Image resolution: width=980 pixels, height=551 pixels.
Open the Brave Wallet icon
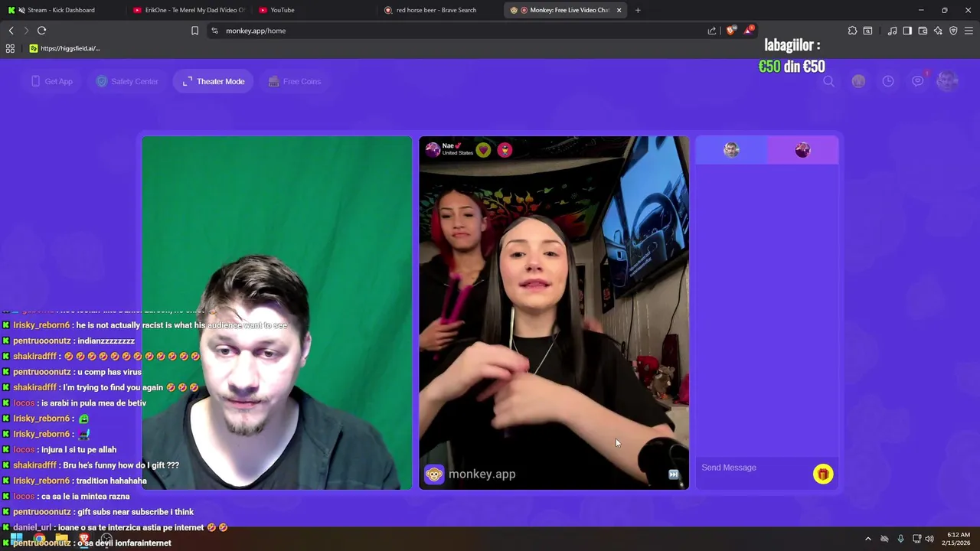pos(923,31)
